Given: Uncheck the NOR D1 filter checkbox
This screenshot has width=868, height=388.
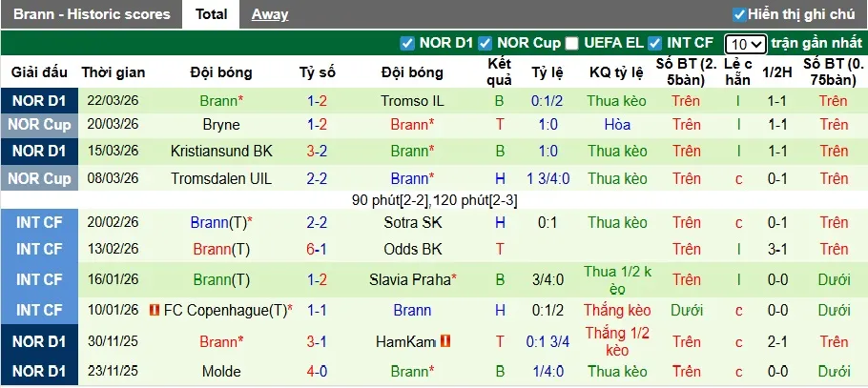Looking at the screenshot, I should coord(407,43).
